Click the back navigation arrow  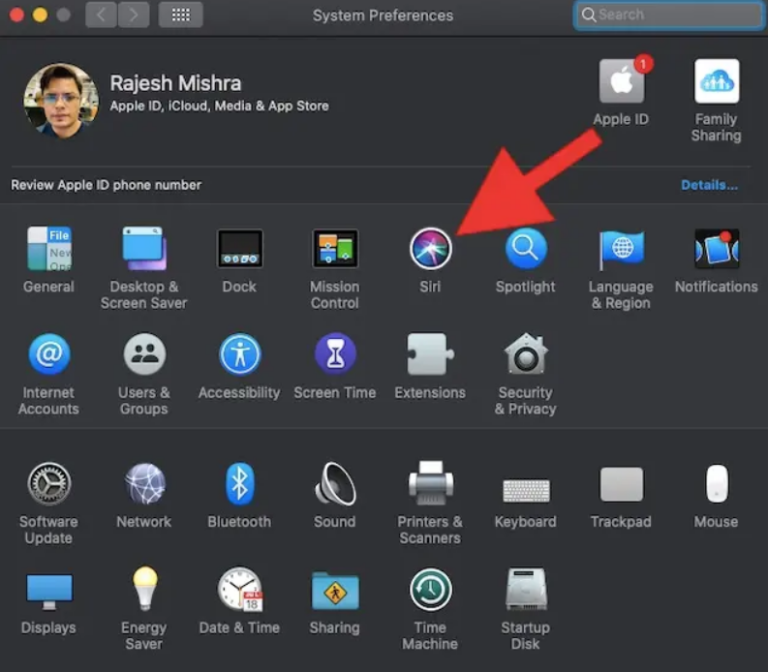coord(101,15)
